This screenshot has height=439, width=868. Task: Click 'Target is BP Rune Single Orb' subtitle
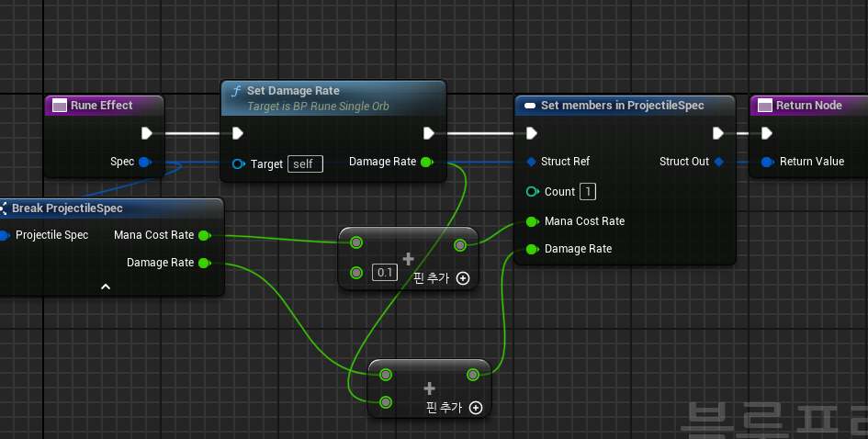318,107
